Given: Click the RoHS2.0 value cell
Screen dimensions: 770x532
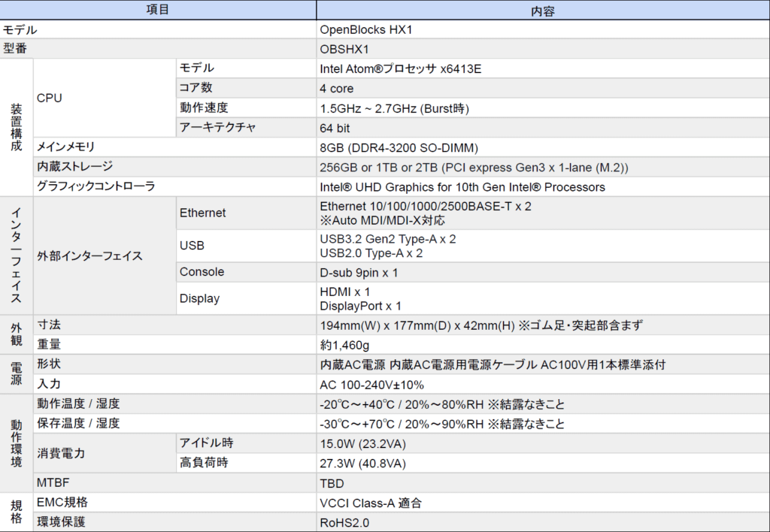Looking at the screenshot, I should point(344,522).
